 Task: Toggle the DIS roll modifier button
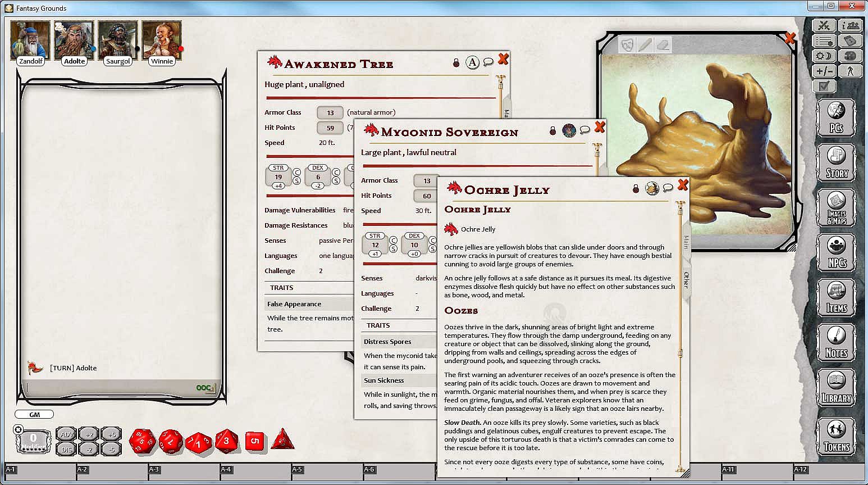67,449
